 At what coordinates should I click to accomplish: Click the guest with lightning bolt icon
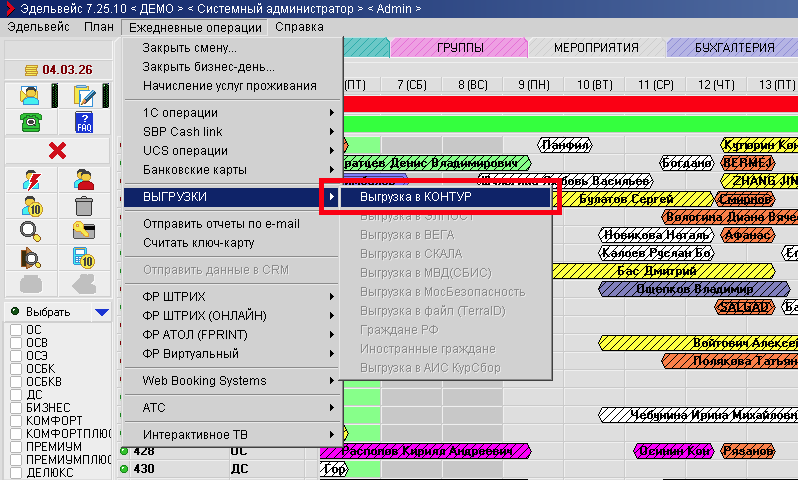[29, 180]
